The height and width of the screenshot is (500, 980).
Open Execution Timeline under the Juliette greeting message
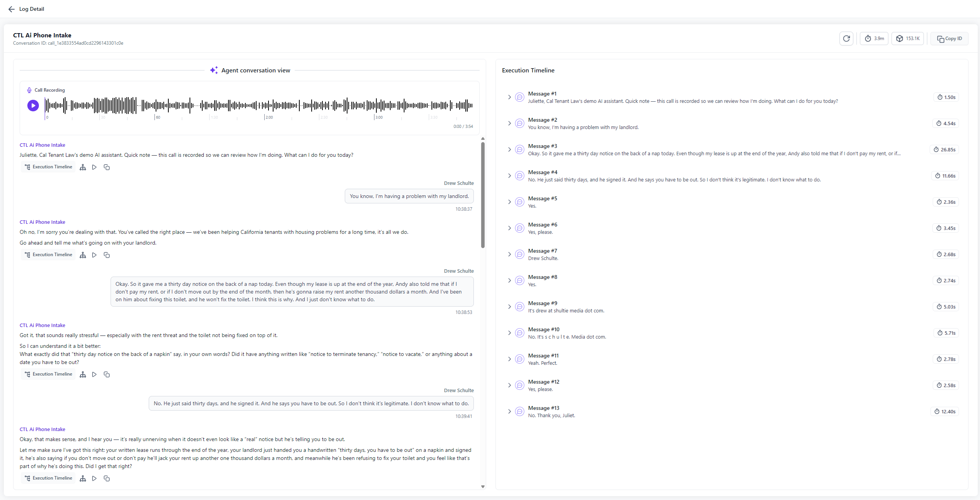pos(49,167)
